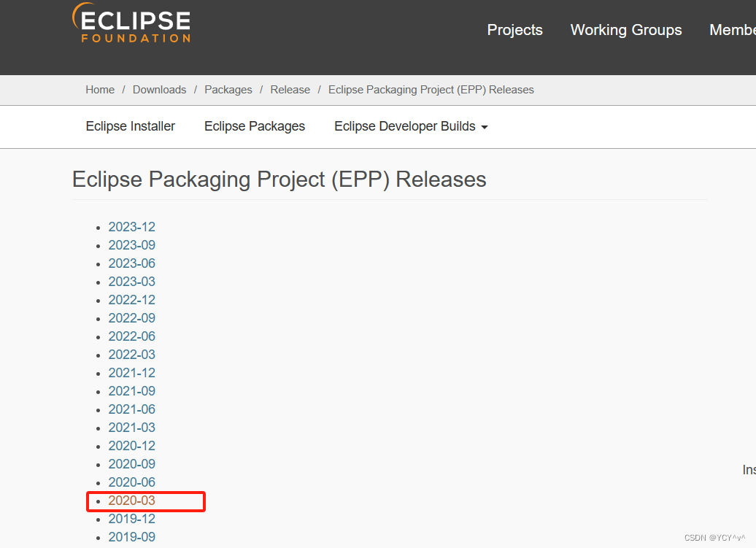
Task: Open the 2022-06 release page
Action: click(131, 336)
